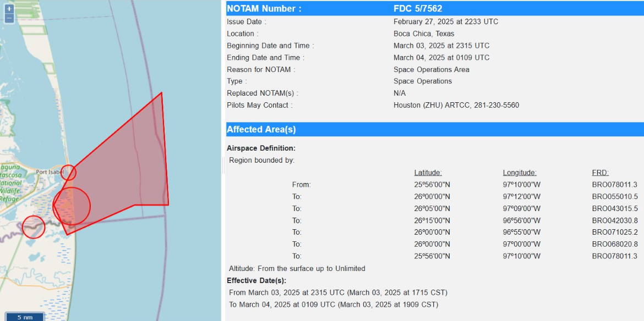Zoom out on the map
Viewport: 644px width, 321px height.
(x=9, y=18)
